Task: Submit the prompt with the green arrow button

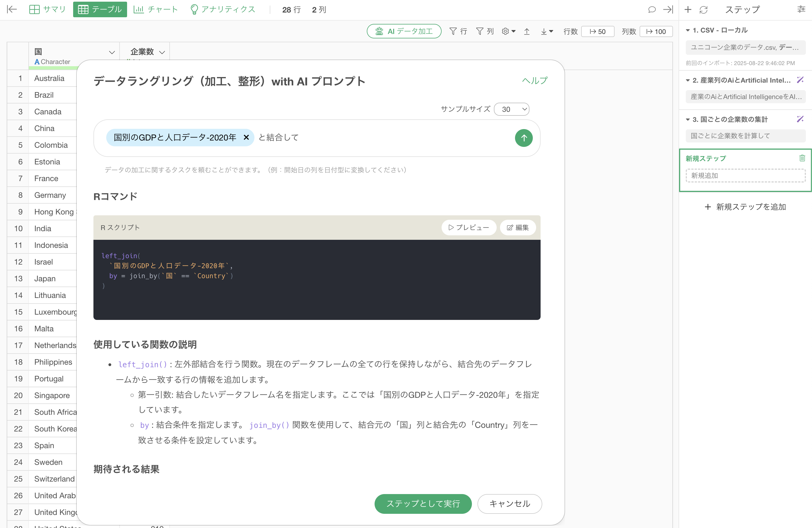Action: pyautogui.click(x=524, y=138)
